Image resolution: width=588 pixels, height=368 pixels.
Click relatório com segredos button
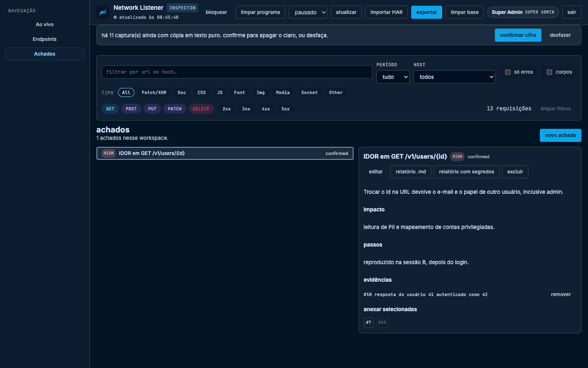pyautogui.click(x=466, y=172)
